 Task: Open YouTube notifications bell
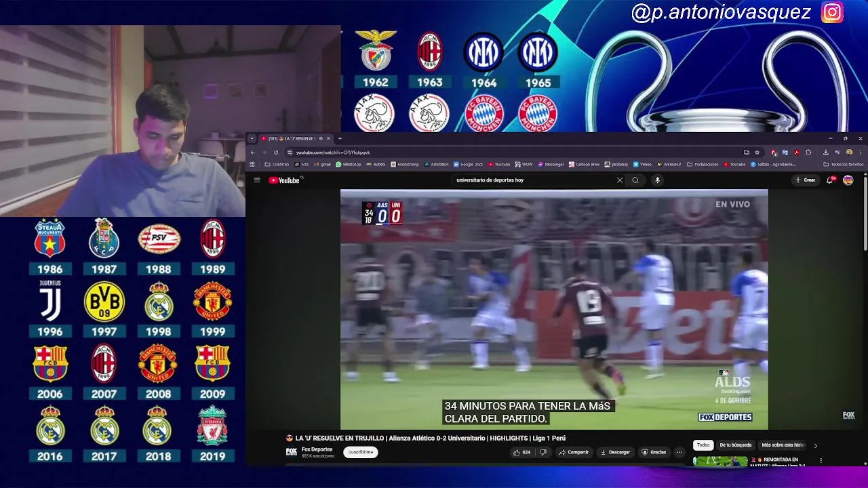click(x=830, y=180)
